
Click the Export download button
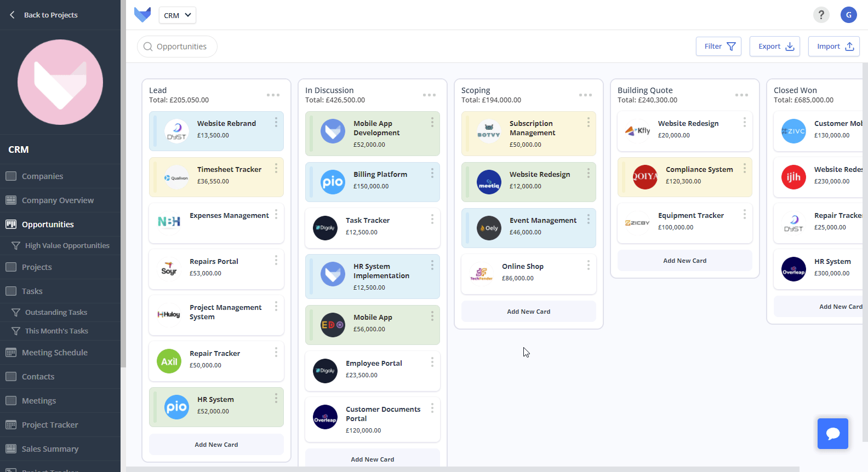click(775, 47)
